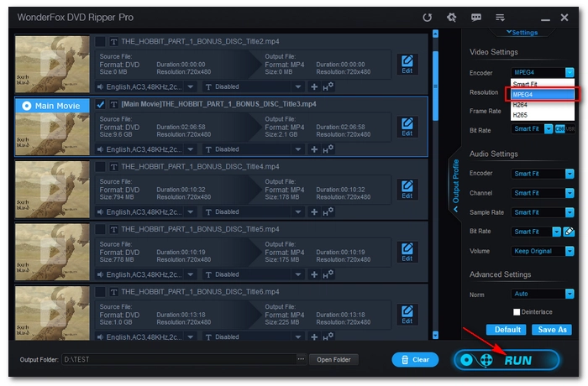Click the H settings icon on Title5 row
Image resolution: width=588 pixels, height=386 pixels.
click(x=328, y=274)
